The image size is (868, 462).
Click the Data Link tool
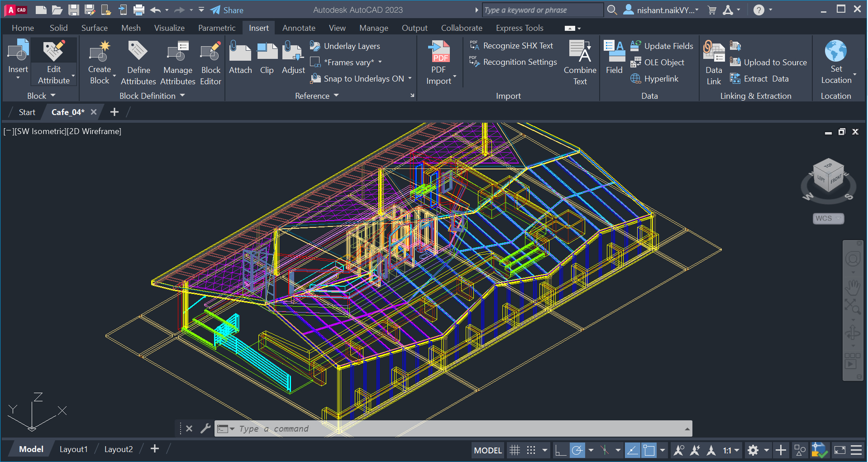pos(713,62)
